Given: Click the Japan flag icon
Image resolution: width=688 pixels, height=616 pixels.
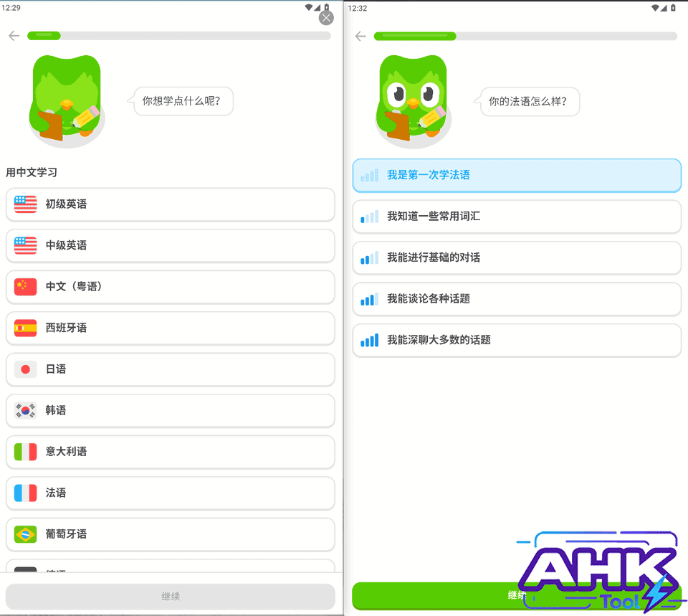Looking at the screenshot, I should [x=26, y=369].
